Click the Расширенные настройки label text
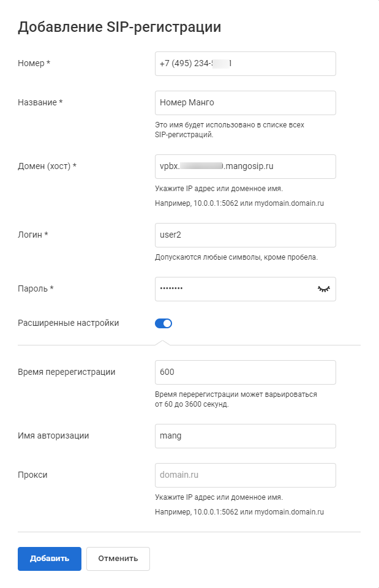Viewport: 379px width, 588px height. coord(69,323)
